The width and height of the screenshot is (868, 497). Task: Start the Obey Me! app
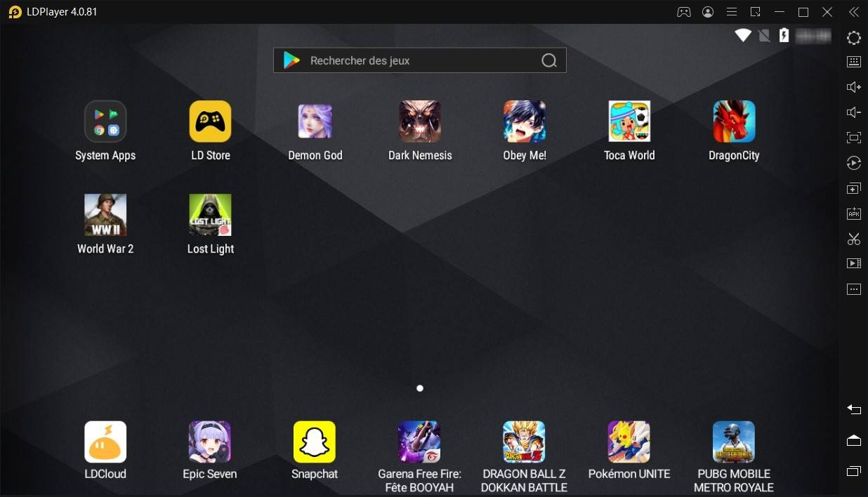pyautogui.click(x=525, y=121)
